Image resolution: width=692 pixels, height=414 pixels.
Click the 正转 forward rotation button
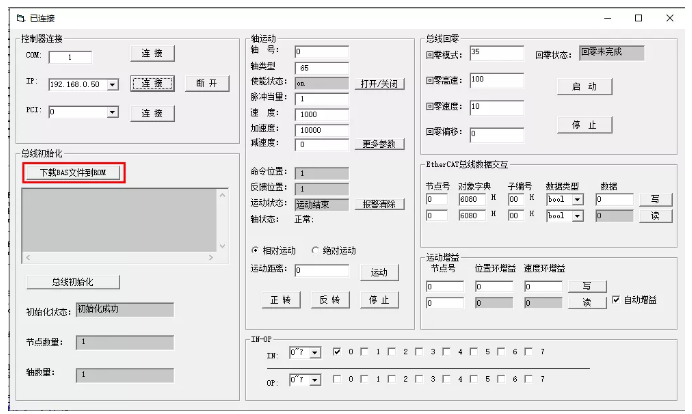(x=281, y=300)
